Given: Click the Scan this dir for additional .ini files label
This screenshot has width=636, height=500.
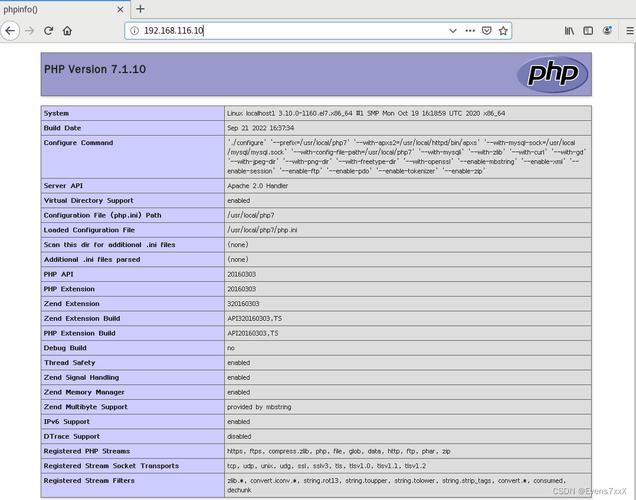Looking at the screenshot, I should click(x=110, y=245).
